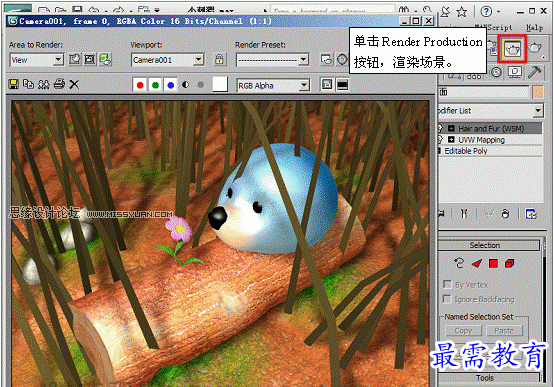This screenshot has width=554, height=387.
Task: Open the Utilities hammer panel tab
Action: 535,72
